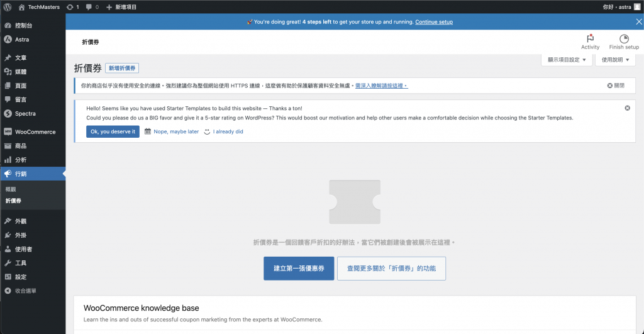
Task: Click the WooCommerce icon in sidebar
Action: click(x=8, y=132)
